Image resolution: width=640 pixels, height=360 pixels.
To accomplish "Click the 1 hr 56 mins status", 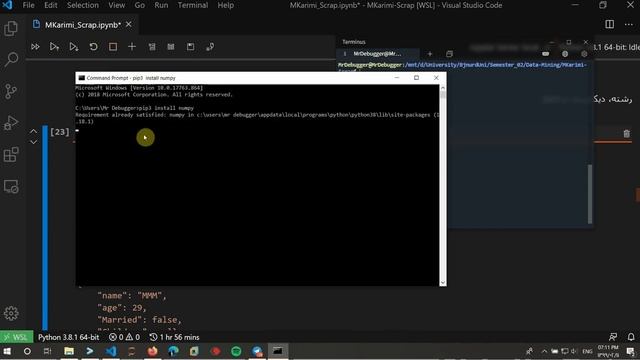I will [174, 337].
